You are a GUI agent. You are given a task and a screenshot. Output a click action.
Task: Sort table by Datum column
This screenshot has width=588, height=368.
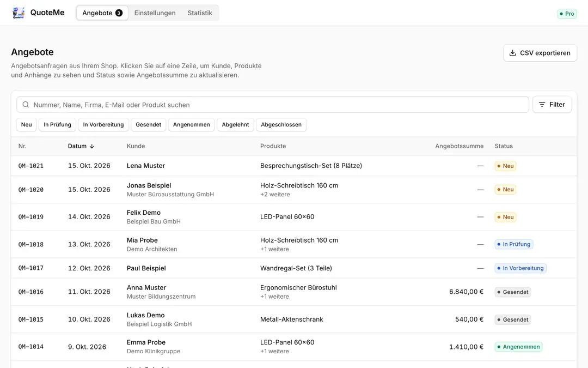81,146
